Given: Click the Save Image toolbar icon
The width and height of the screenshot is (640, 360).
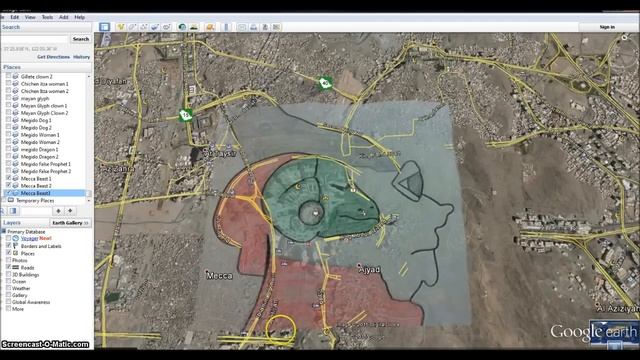Looking at the screenshot, I should click(265, 27).
